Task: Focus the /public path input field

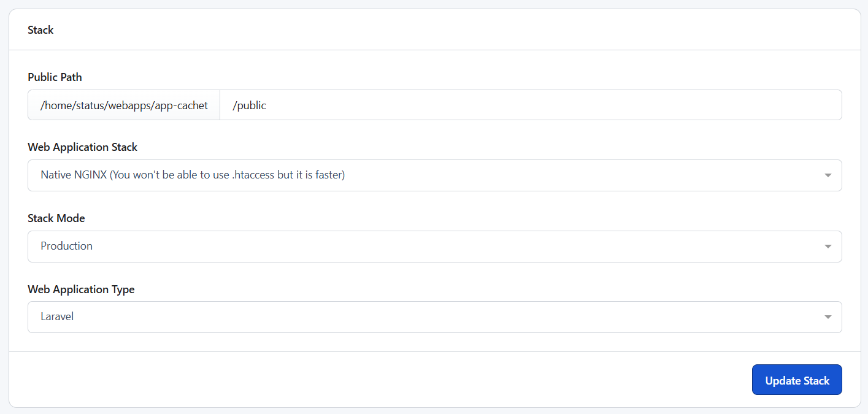Action: 250,105
